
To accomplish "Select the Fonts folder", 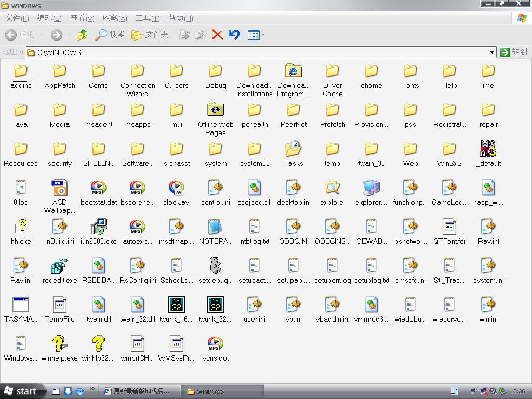I will click(x=410, y=71).
